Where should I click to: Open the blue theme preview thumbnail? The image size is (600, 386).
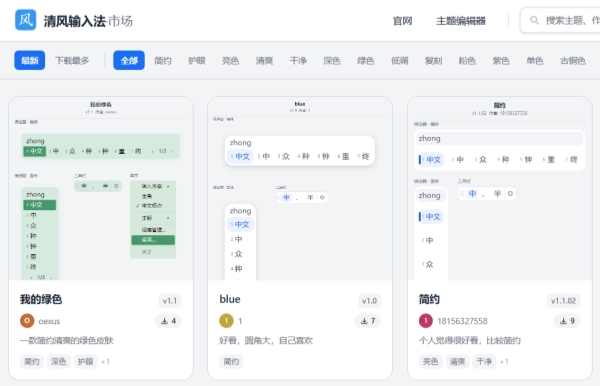click(300, 189)
